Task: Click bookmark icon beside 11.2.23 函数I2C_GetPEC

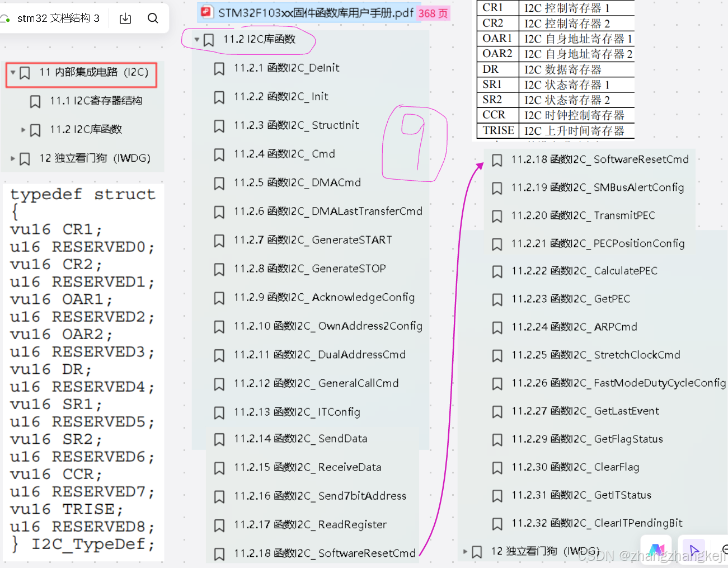Action: 497,300
